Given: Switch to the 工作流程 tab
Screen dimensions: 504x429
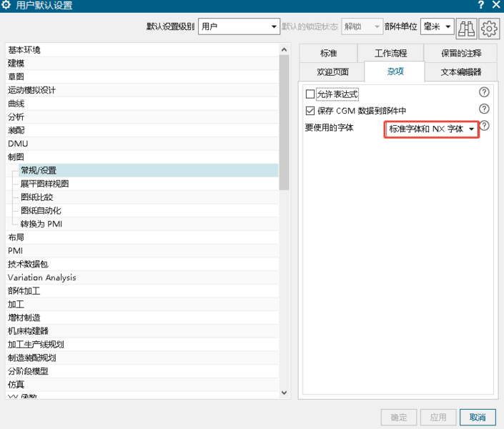Looking at the screenshot, I should pyautogui.click(x=390, y=54).
